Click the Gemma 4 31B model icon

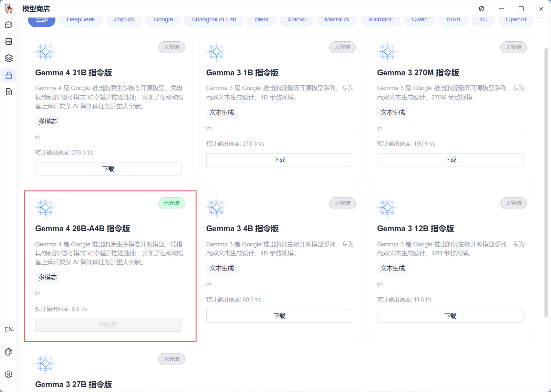(45, 52)
